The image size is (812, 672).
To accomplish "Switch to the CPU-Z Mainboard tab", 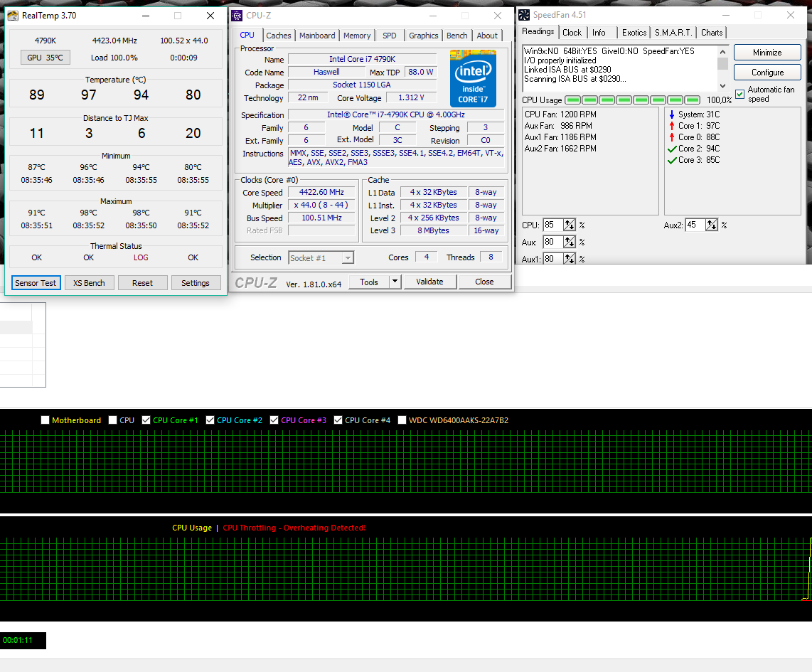I will pyautogui.click(x=317, y=36).
